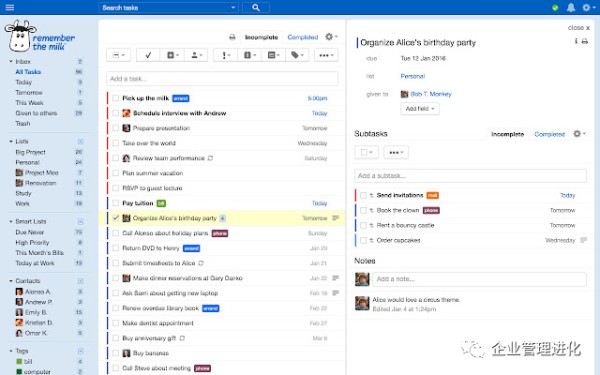Image resolution: width=600 pixels, height=375 pixels.
Task: Select All Tasks in sidebar
Action: pyautogui.click(x=28, y=72)
